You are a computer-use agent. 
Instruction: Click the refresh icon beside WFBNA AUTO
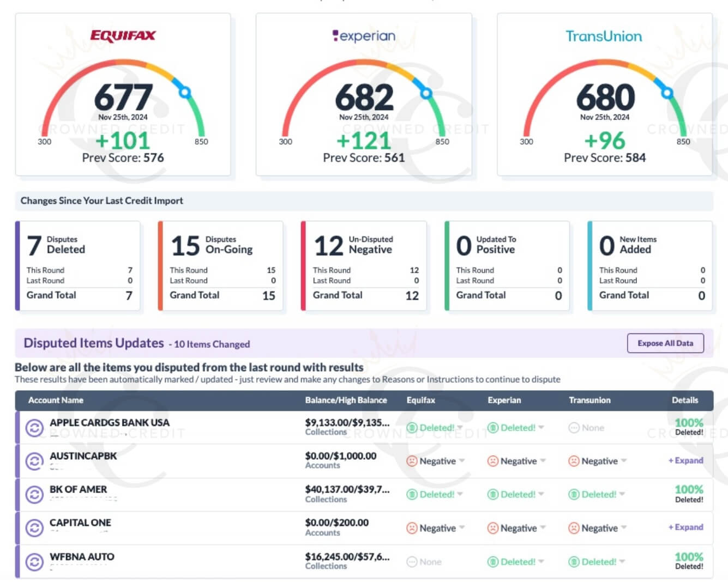coord(34,562)
